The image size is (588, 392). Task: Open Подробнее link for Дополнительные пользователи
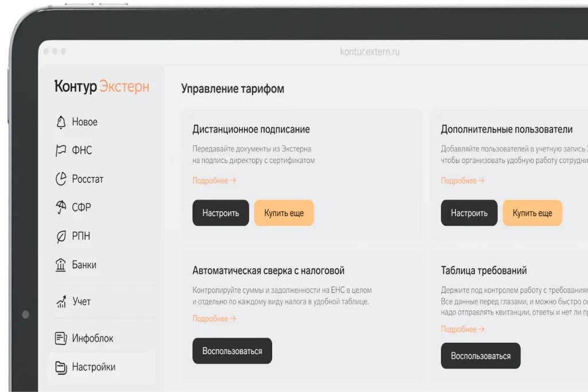click(462, 181)
